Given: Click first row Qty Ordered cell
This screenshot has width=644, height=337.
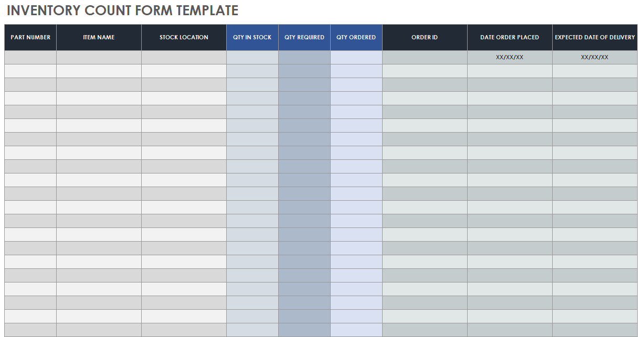Looking at the screenshot, I should coord(356,58).
